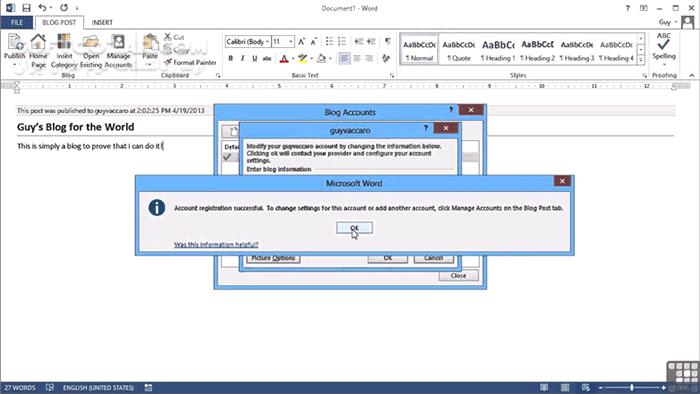Open the FILE tab
Screen dimensions: 700x394
pyautogui.click(x=17, y=22)
